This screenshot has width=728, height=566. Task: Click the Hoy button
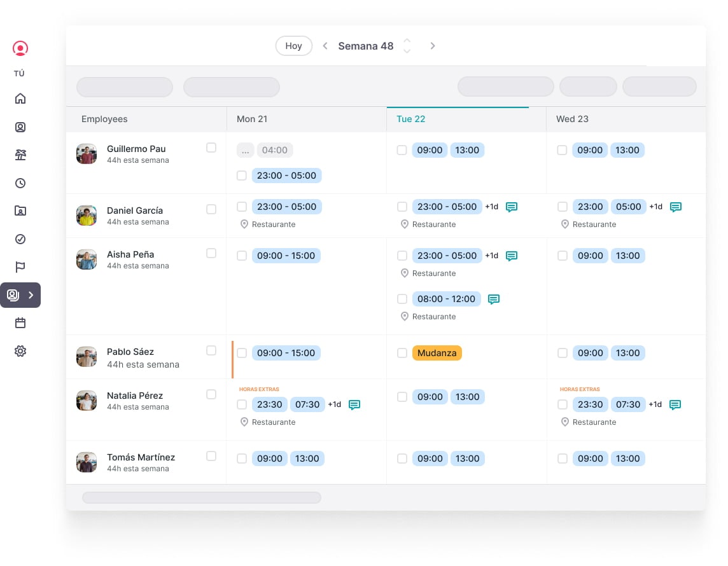[x=293, y=46]
